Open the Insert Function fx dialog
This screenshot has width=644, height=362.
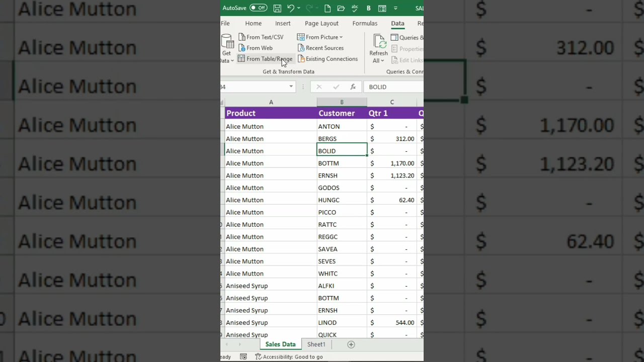pyautogui.click(x=353, y=87)
